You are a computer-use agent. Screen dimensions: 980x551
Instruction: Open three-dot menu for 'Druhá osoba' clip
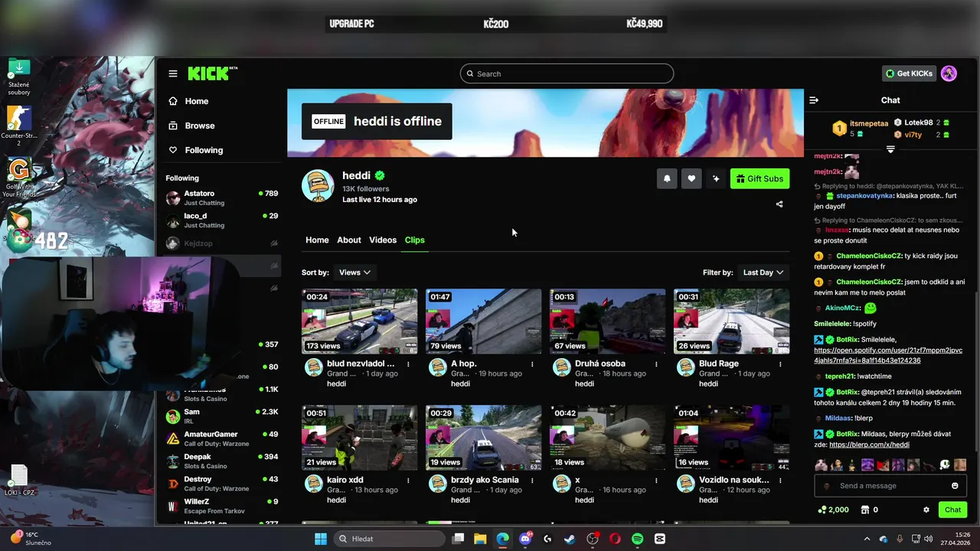pos(656,364)
